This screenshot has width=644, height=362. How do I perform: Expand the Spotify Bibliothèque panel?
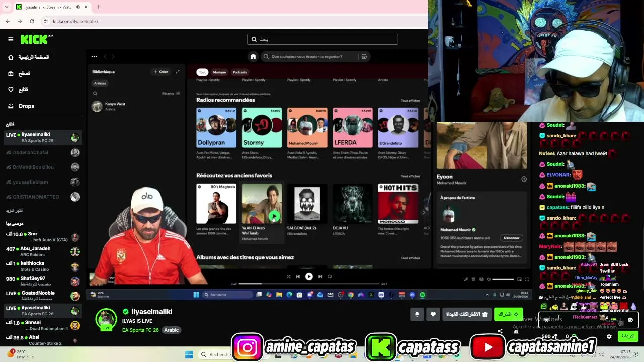(x=178, y=72)
